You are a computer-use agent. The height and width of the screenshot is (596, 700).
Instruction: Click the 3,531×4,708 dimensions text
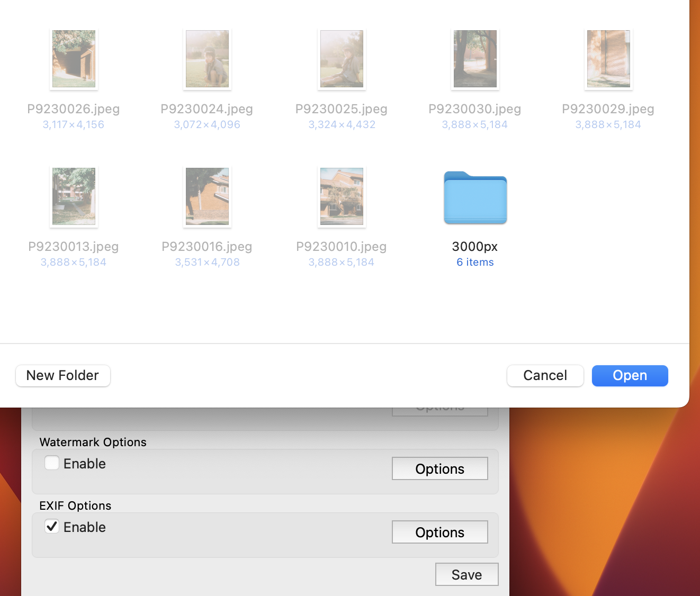tap(208, 263)
